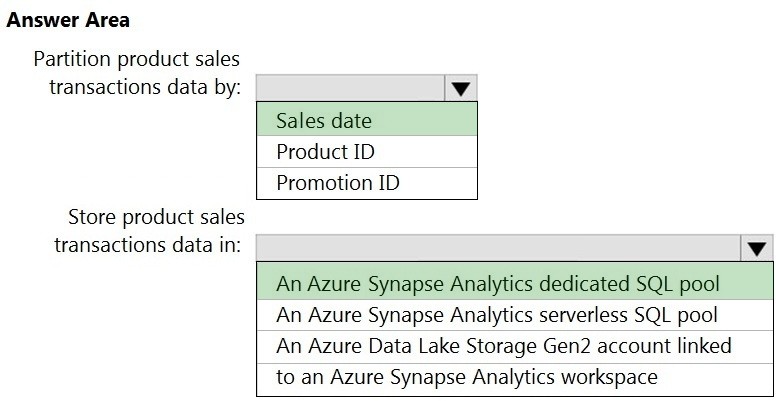Click the 'transactions data by:' label text

tap(145, 87)
